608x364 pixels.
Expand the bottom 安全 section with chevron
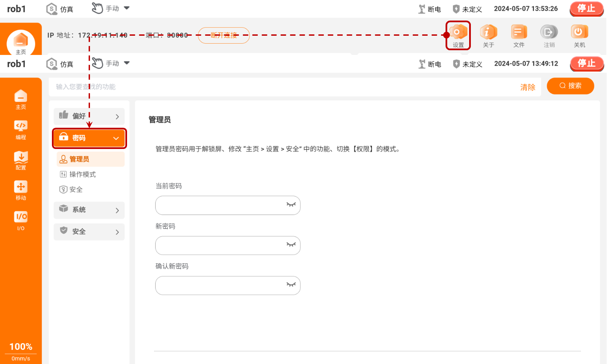coord(89,232)
